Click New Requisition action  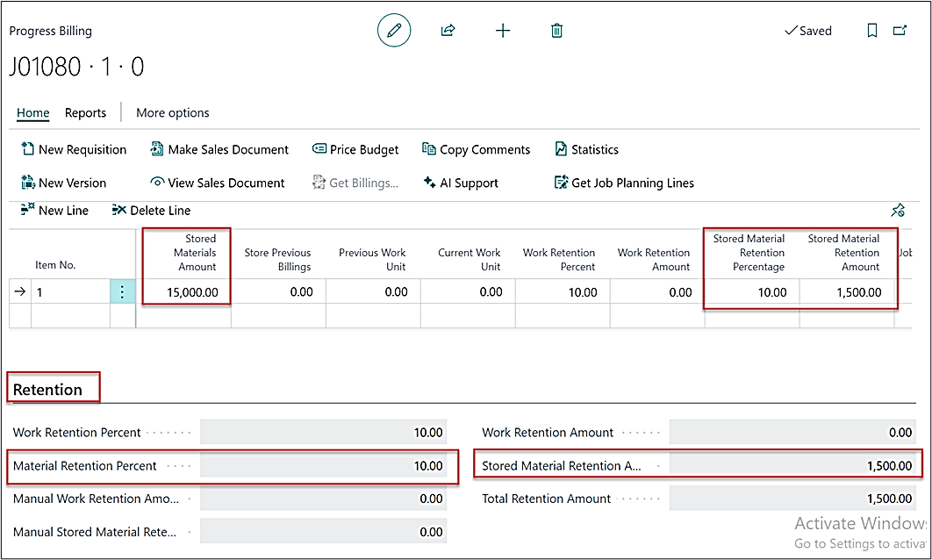74,149
